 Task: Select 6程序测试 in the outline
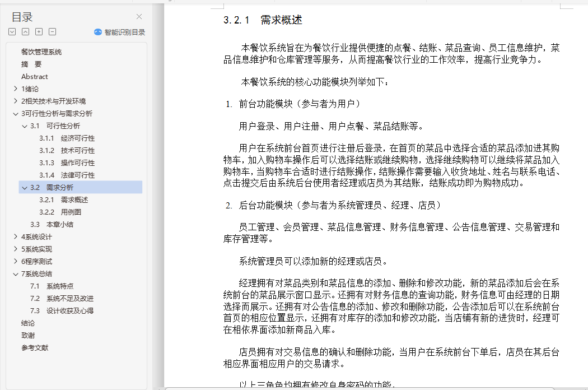click(36, 261)
